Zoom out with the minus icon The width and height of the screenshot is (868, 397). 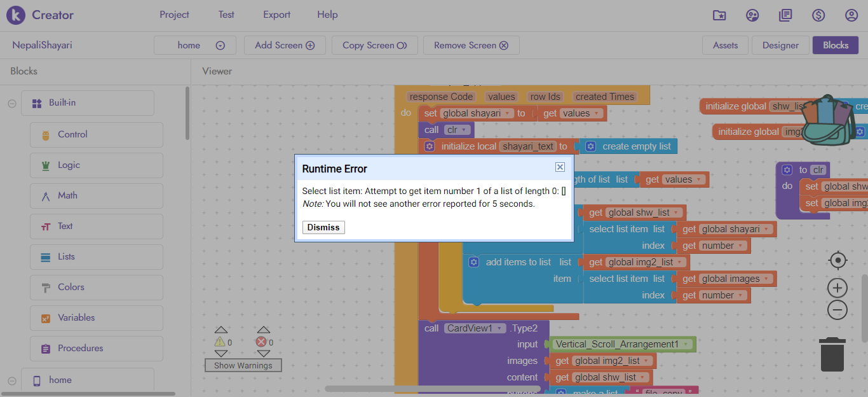click(x=837, y=310)
